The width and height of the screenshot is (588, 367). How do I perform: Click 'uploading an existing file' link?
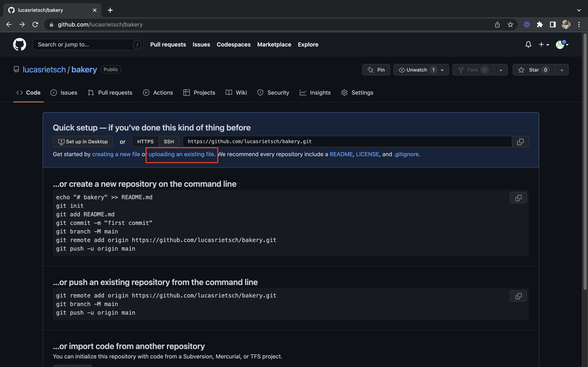click(x=181, y=154)
